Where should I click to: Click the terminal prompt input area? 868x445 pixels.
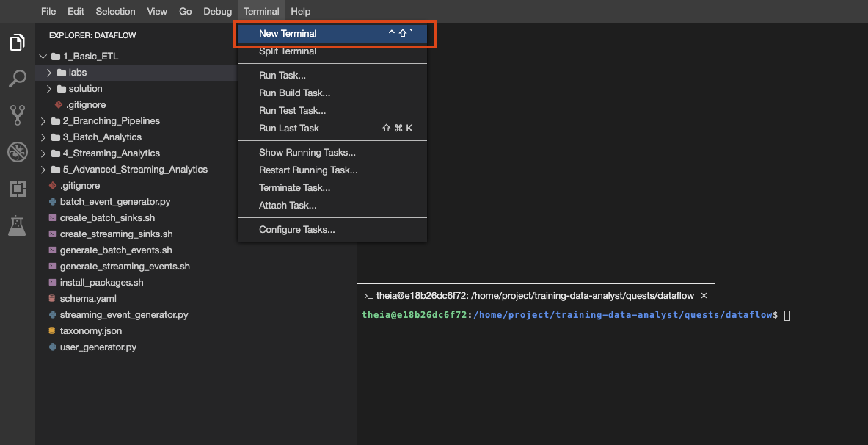coord(787,315)
